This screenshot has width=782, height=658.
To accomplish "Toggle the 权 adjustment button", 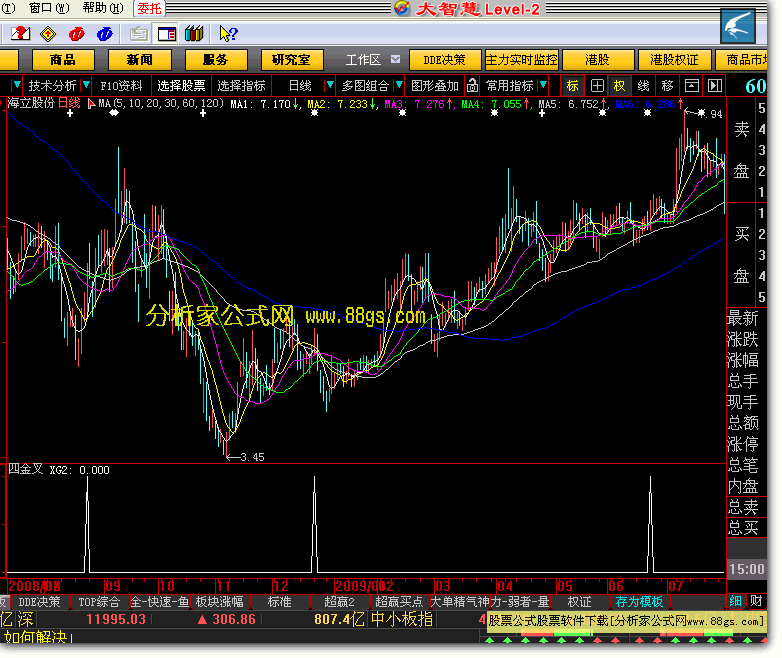I will tap(619, 86).
